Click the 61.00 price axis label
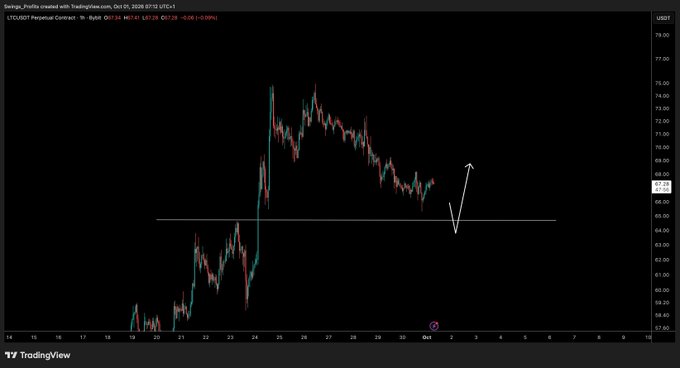680x368 pixels. click(x=662, y=275)
